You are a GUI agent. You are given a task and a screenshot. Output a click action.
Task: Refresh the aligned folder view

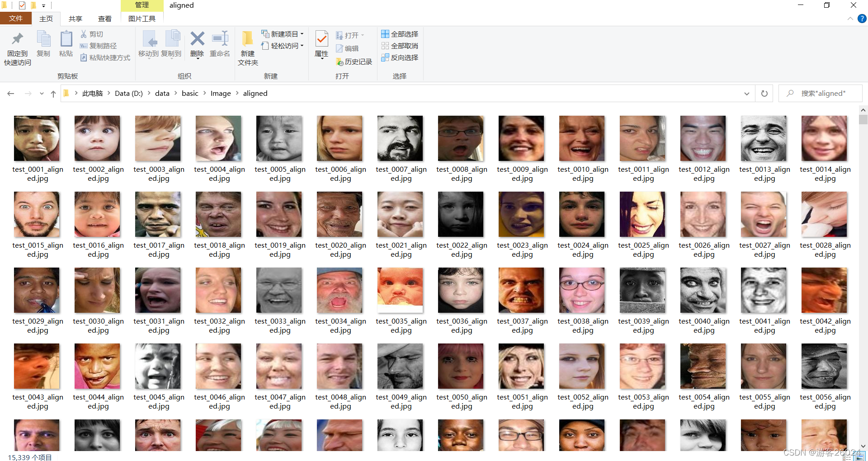764,94
